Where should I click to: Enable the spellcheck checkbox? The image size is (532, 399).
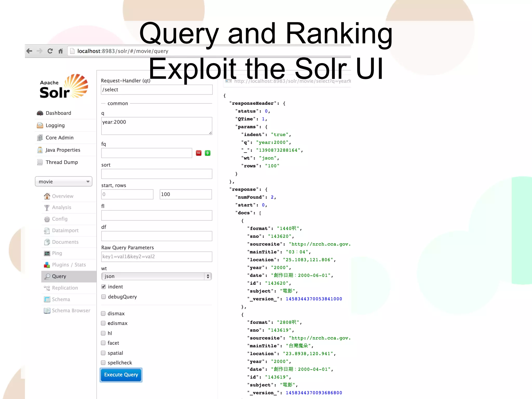click(x=103, y=363)
